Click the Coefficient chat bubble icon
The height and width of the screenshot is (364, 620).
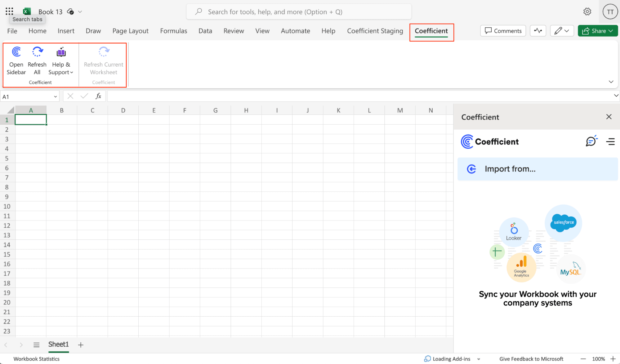591,141
